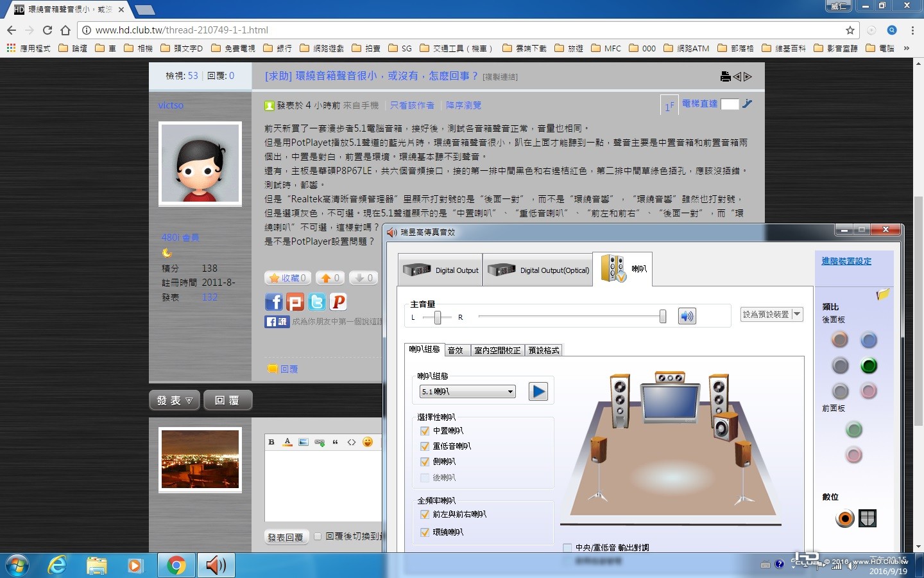This screenshot has height=578, width=924.
Task: Click 降序瀏覽 link
Action: (463, 105)
